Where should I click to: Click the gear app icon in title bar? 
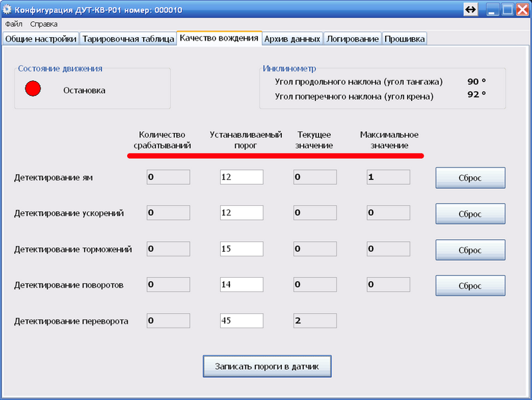pyautogui.click(x=7, y=9)
